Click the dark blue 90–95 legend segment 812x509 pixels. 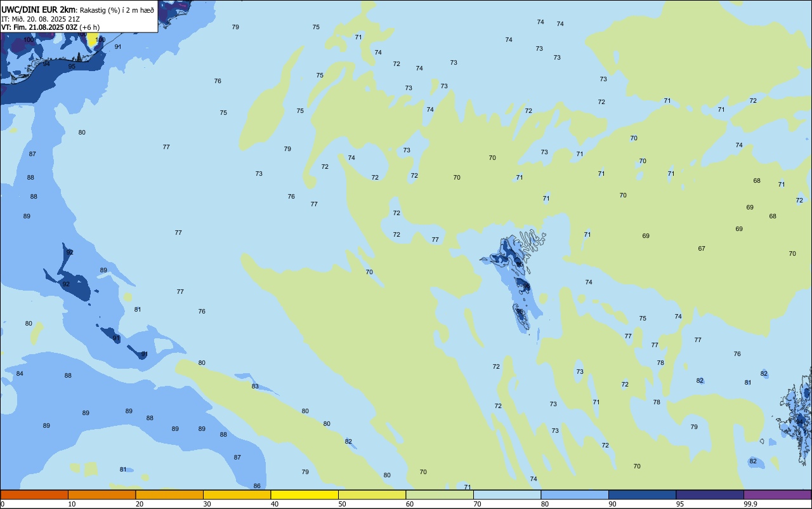tap(642, 494)
